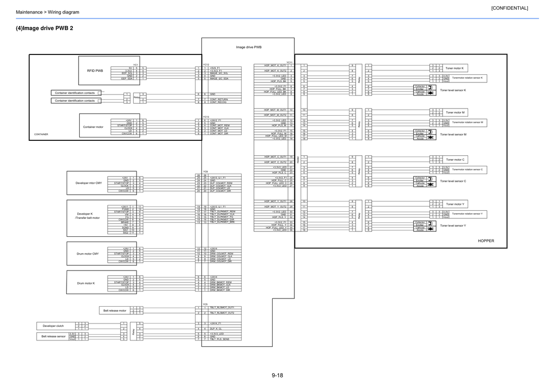
Task: Select the 'Toner motor M' box
Action: pos(455,112)
